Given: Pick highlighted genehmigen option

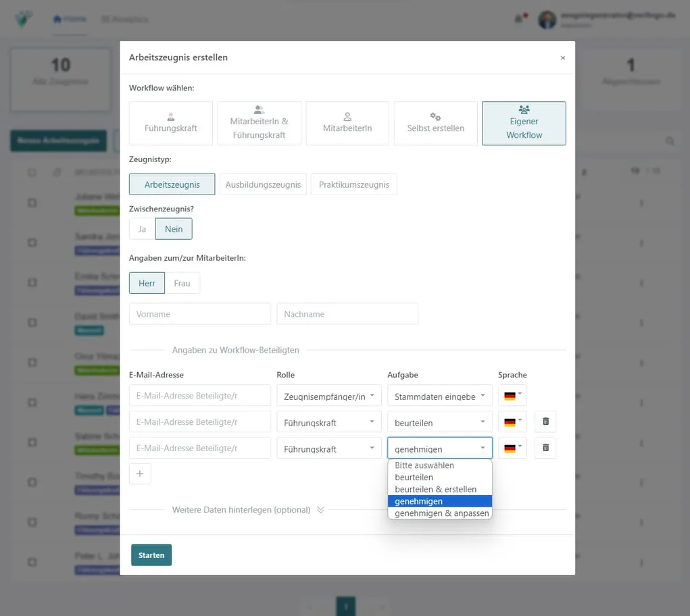Looking at the screenshot, I should click(439, 501).
